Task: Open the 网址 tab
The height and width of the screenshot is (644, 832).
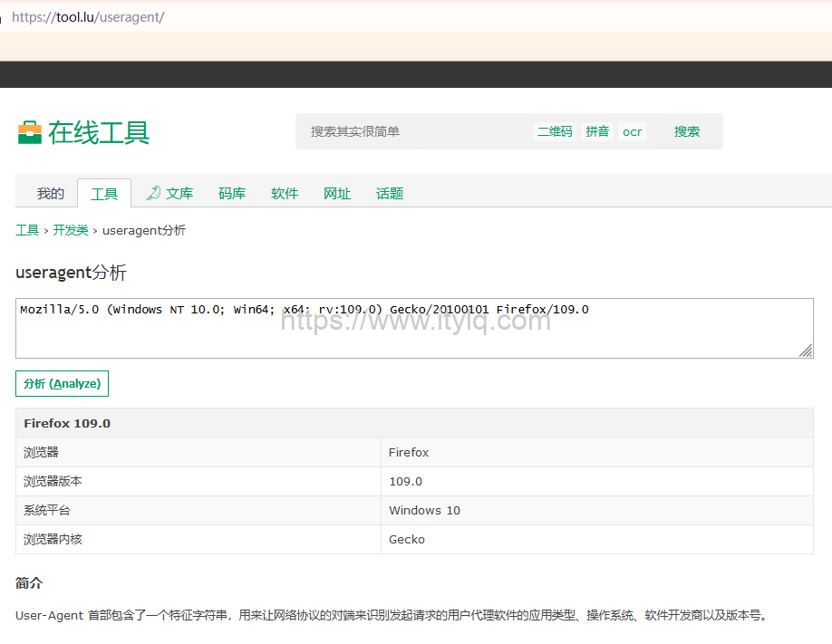Action: tap(337, 193)
